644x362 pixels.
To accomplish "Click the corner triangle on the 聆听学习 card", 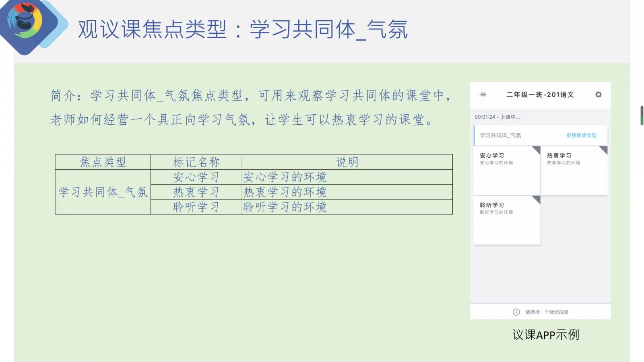I will click(x=537, y=199).
